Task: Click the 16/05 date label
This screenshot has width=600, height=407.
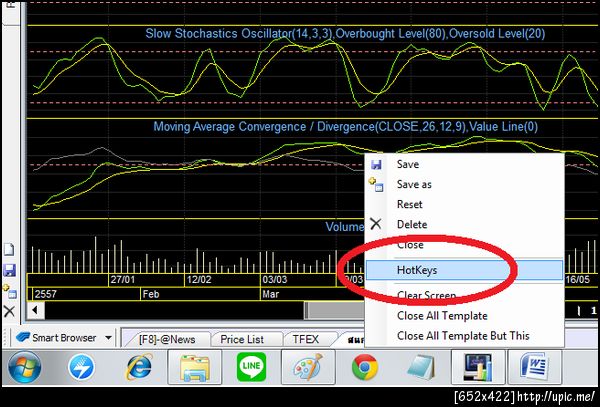Action: 578,280
